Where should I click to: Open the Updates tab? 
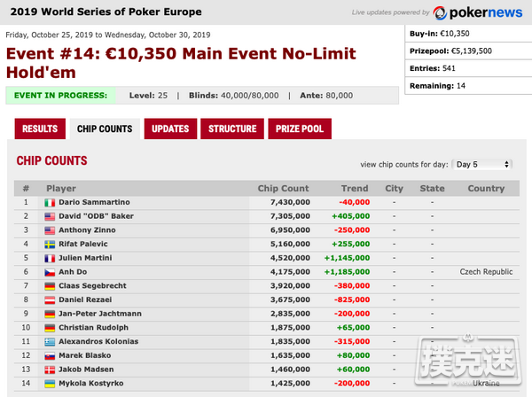169,128
